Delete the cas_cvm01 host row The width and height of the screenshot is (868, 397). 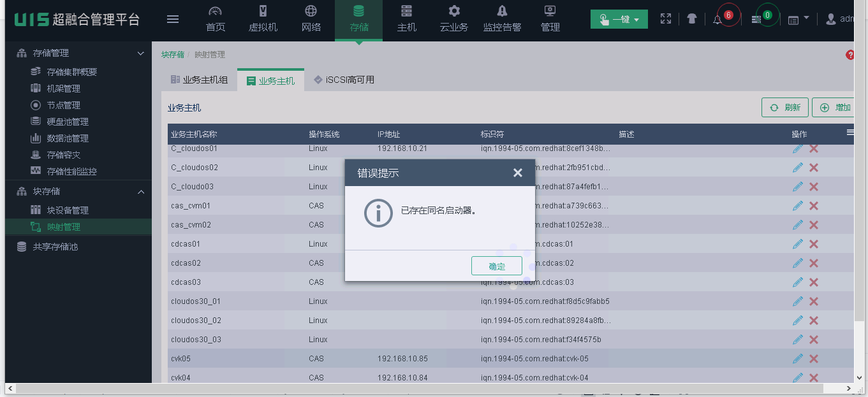[814, 206]
